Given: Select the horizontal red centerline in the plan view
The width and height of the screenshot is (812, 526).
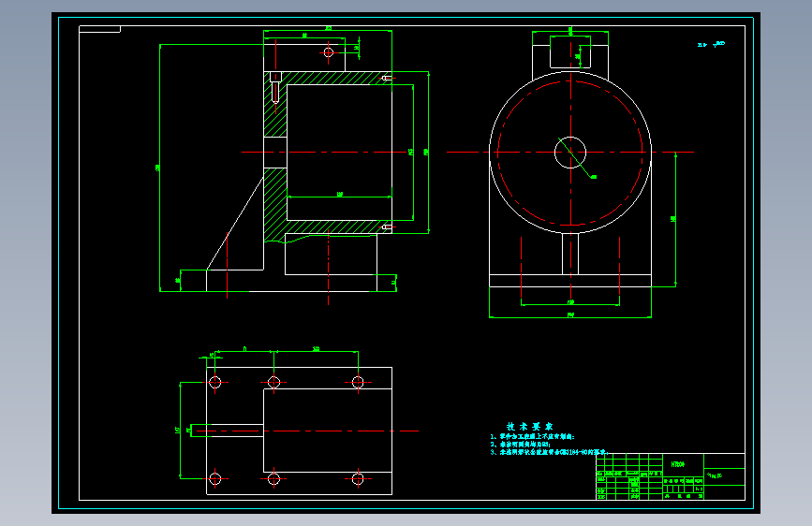Looking at the screenshot, I should click(x=307, y=431).
